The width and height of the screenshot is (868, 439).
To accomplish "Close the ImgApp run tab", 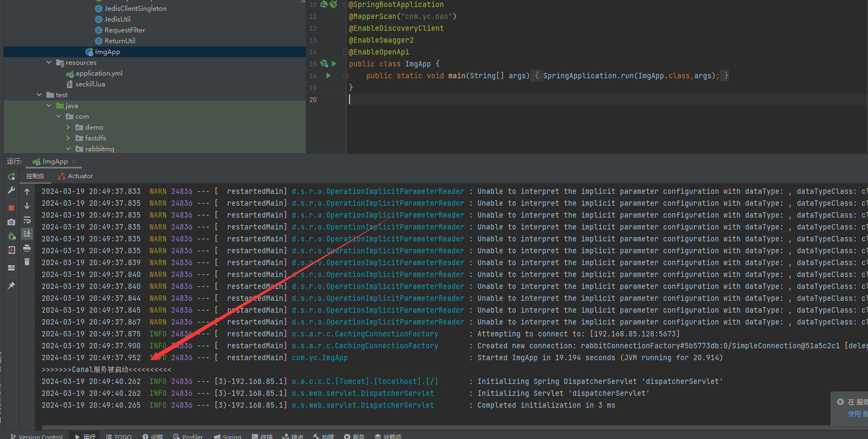I will 74,161.
